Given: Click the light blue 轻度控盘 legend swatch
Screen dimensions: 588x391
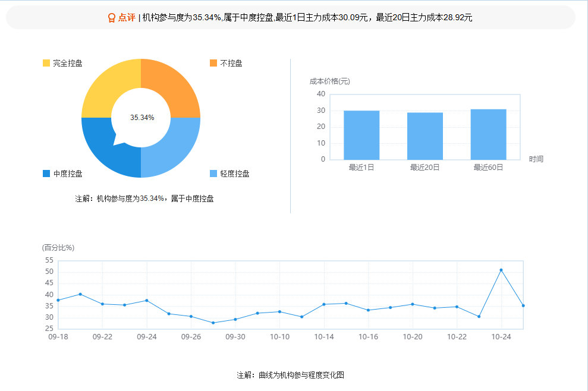Looking at the screenshot, I should [x=213, y=174].
